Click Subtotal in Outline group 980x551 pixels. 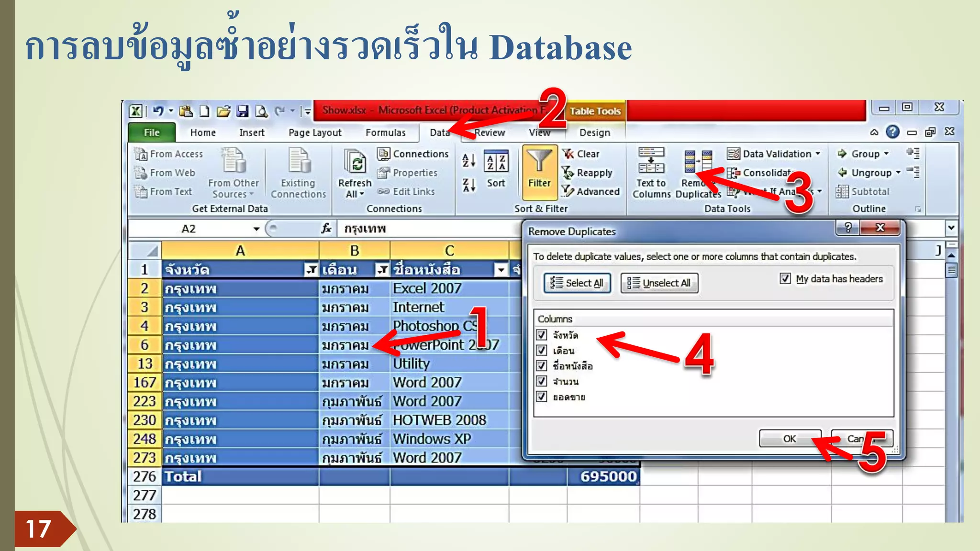click(862, 191)
